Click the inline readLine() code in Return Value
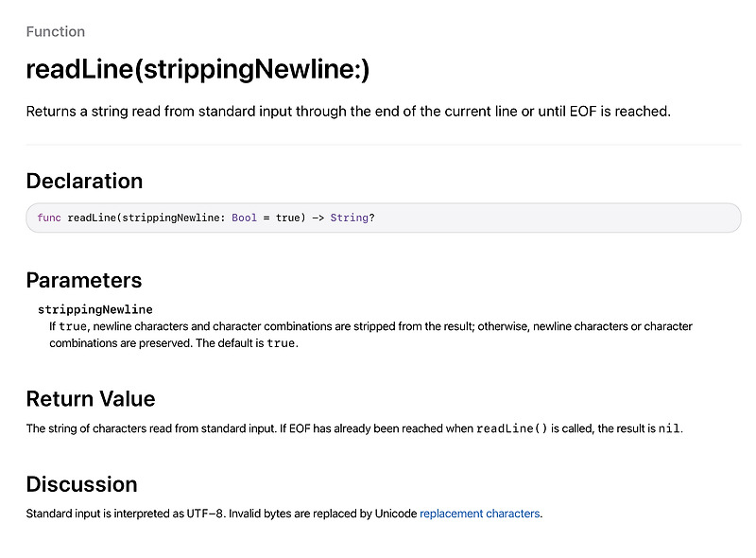 511,428
